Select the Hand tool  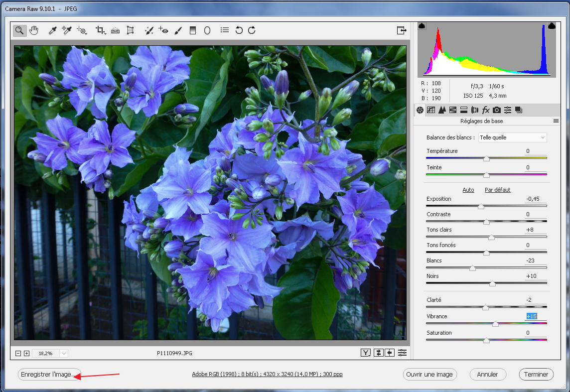34,30
